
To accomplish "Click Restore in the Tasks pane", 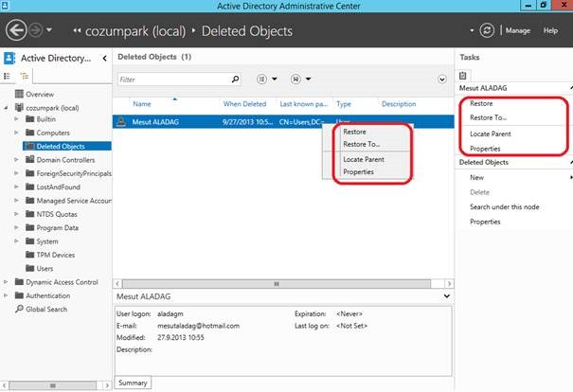I will tap(481, 103).
